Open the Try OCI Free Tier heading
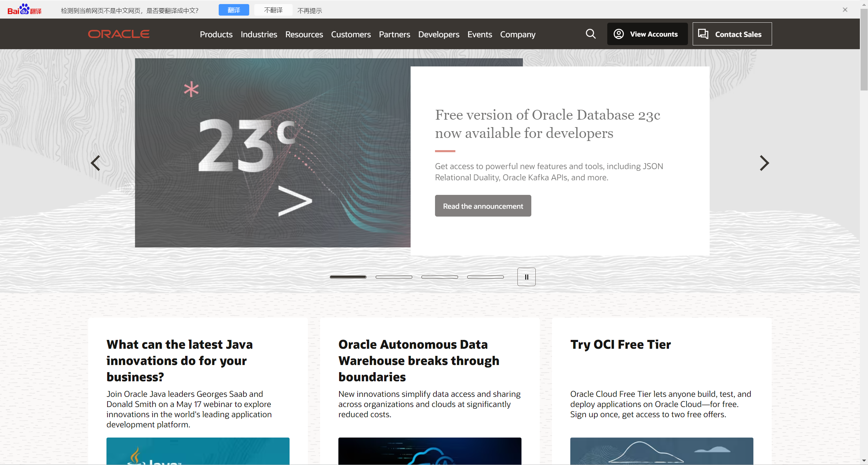The height and width of the screenshot is (465, 868). [620, 344]
